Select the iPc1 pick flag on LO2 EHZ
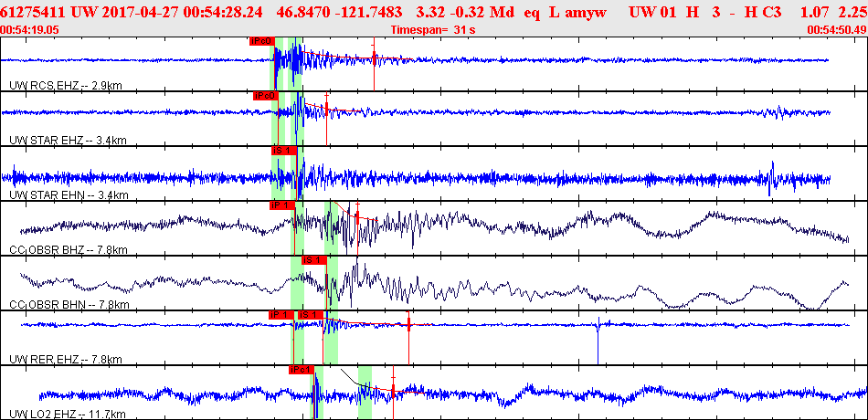Image resolution: width=868 pixels, height=420 pixels. pyautogui.click(x=302, y=370)
